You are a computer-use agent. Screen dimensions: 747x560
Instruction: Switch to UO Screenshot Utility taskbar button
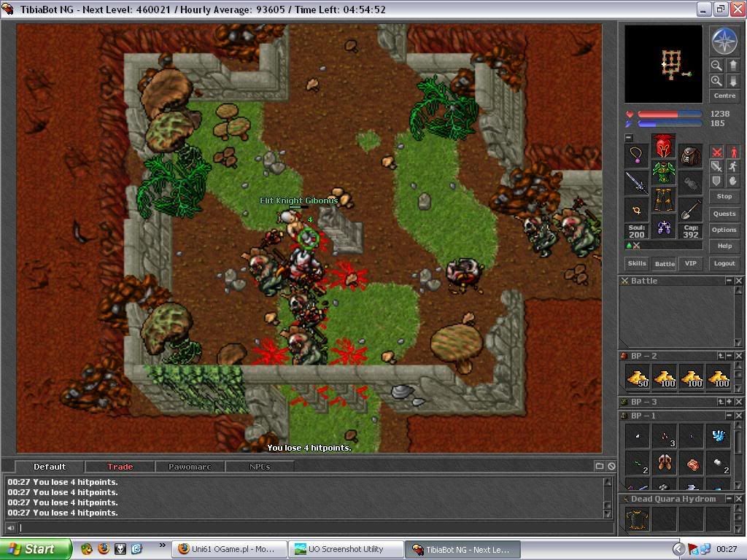[x=346, y=549]
